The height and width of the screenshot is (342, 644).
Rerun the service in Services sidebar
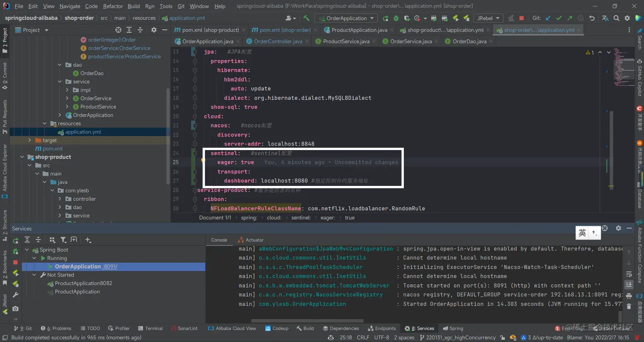(15, 241)
